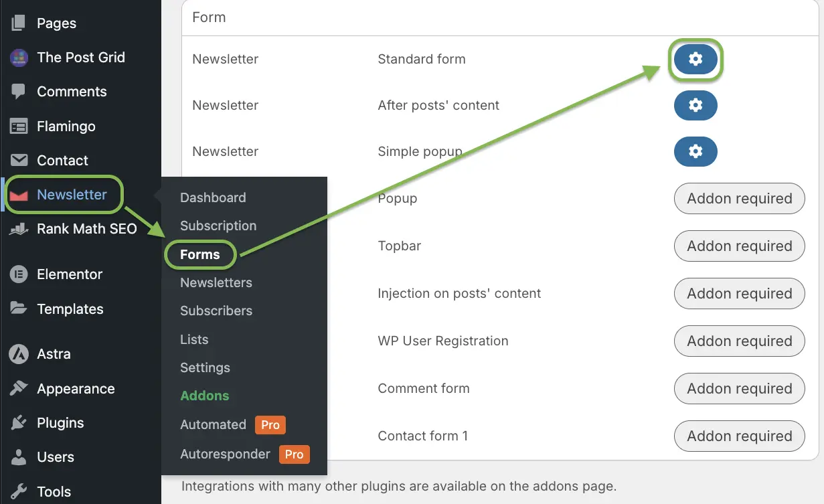Open the Simple popup gear settings
Viewport: 824px width, 504px height.
[x=695, y=151]
